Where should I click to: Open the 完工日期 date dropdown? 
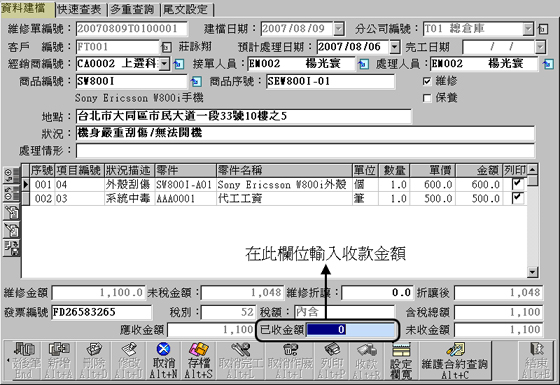540,47
